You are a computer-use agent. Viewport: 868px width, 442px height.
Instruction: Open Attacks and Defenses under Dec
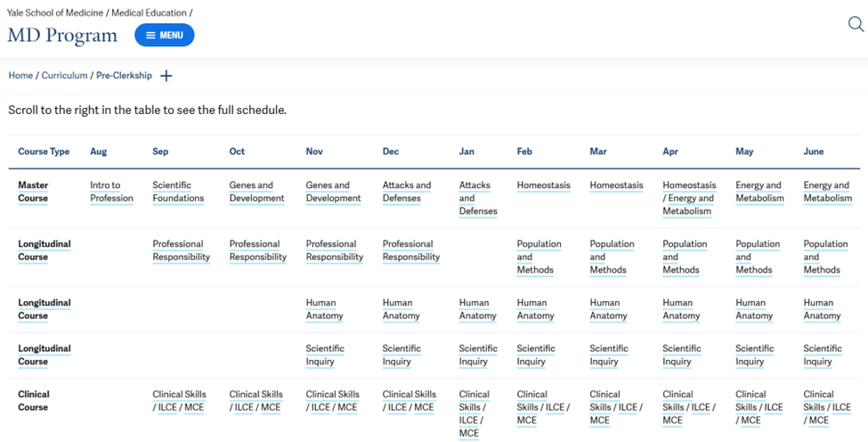pyautogui.click(x=407, y=192)
